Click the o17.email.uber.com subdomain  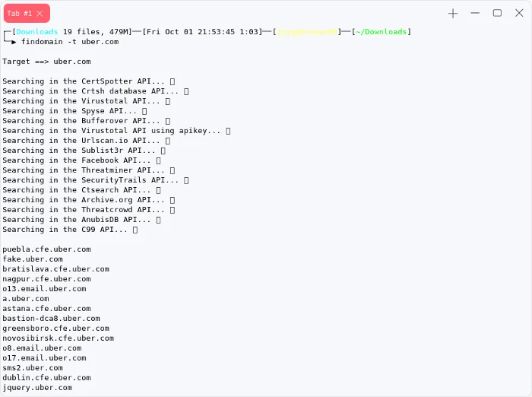[x=44, y=358]
